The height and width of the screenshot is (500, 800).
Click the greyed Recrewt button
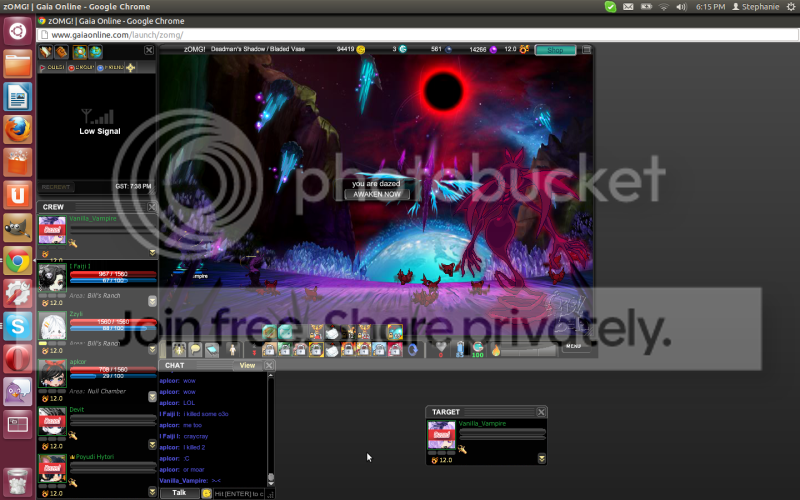tap(56, 187)
